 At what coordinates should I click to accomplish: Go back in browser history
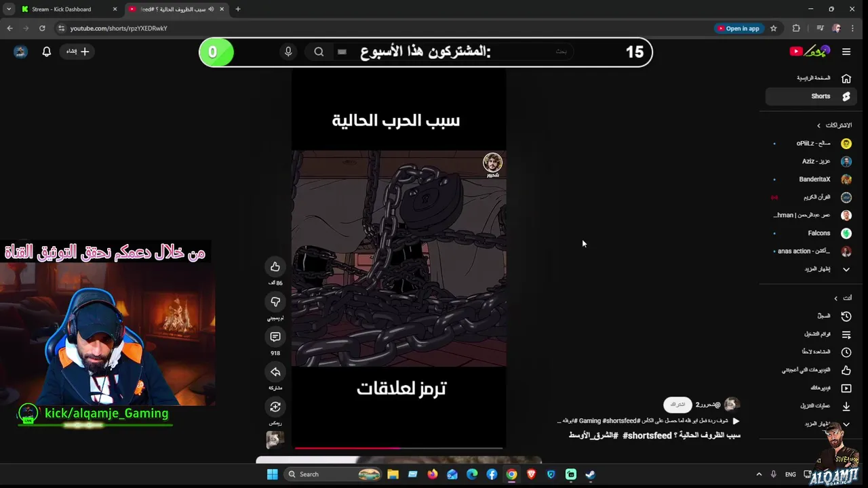click(9, 28)
